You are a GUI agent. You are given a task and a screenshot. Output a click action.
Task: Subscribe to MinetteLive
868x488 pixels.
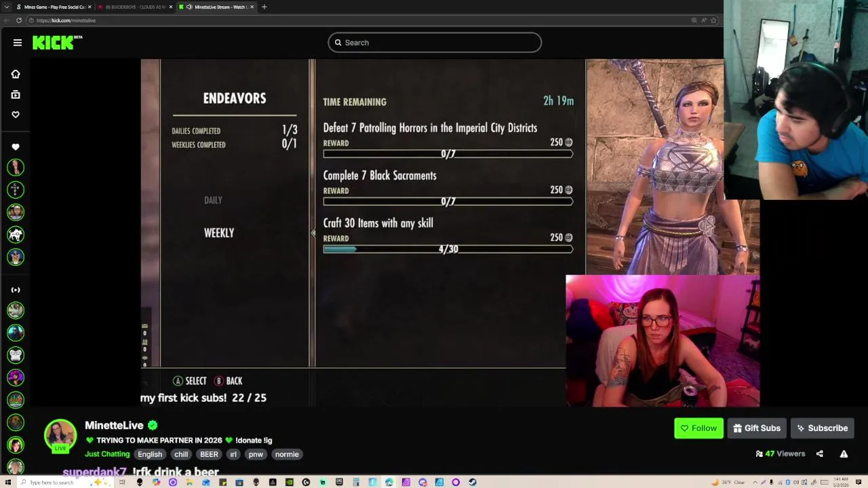tap(822, 428)
